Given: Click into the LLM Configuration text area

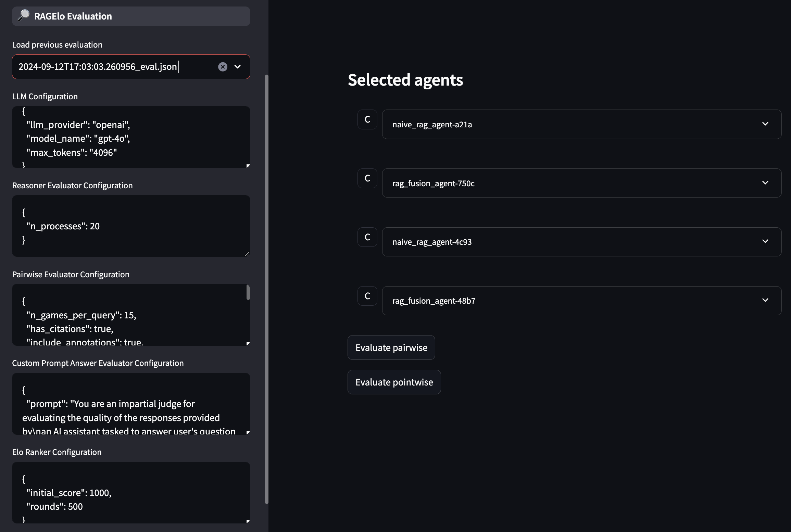Looking at the screenshot, I should [131, 137].
